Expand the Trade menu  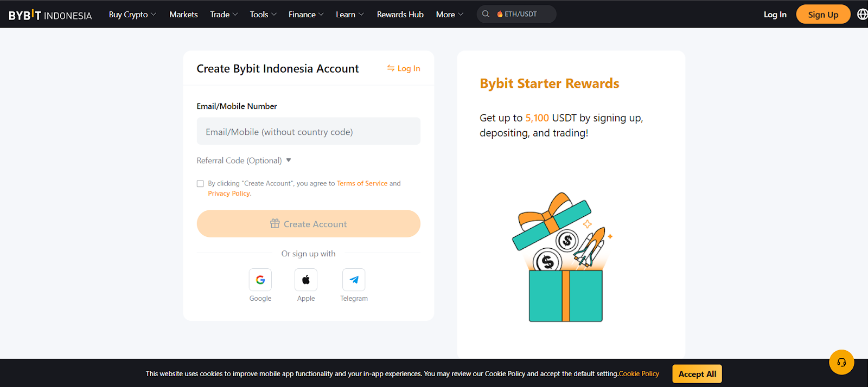(x=224, y=15)
